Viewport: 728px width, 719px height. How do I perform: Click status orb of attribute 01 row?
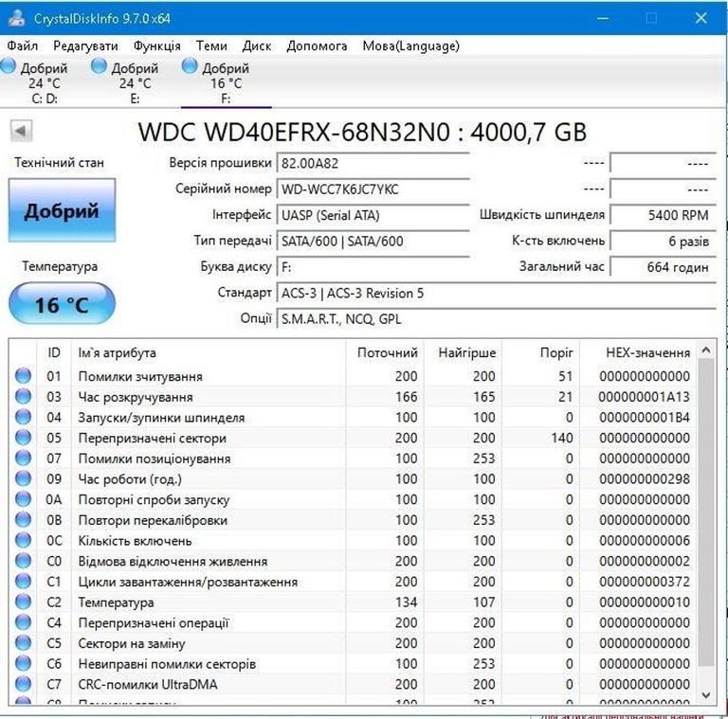[x=23, y=376]
